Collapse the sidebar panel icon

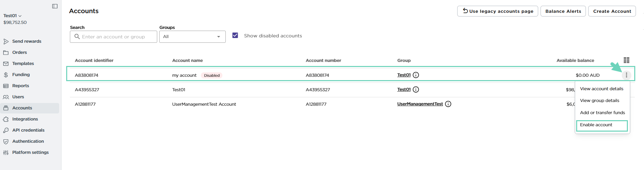point(55,6)
